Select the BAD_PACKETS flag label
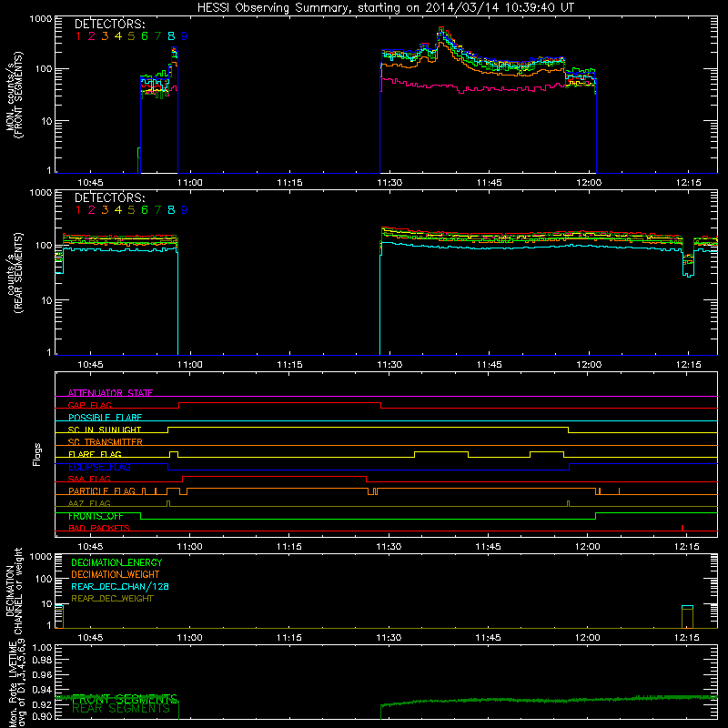Viewport: 728px width, 728px height. point(99,529)
